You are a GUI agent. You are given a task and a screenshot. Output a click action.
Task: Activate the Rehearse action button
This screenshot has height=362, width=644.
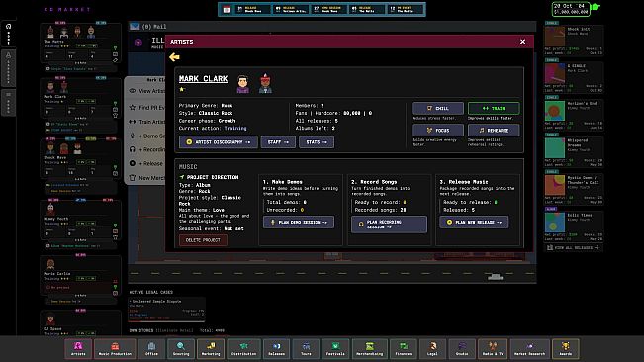[x=494, y=131]
